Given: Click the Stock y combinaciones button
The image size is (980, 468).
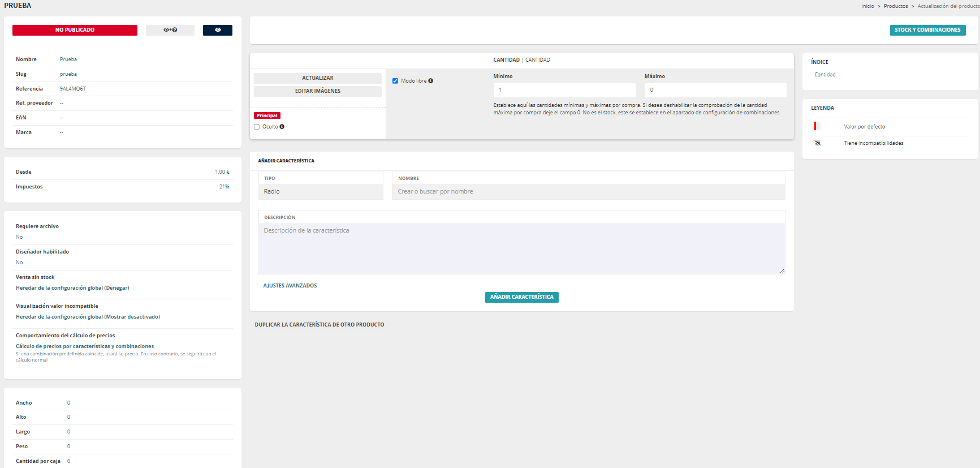Looking at the screenshot, I should pos(927,30).
